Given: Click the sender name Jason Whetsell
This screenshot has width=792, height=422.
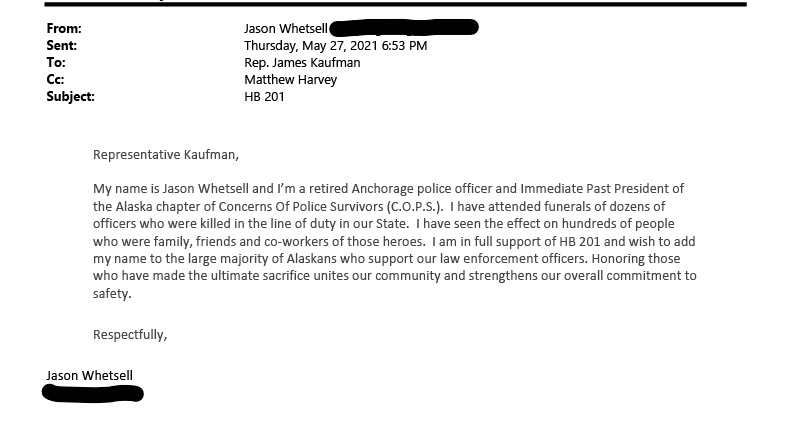Looking at the screenshot, I should point(286,28).
